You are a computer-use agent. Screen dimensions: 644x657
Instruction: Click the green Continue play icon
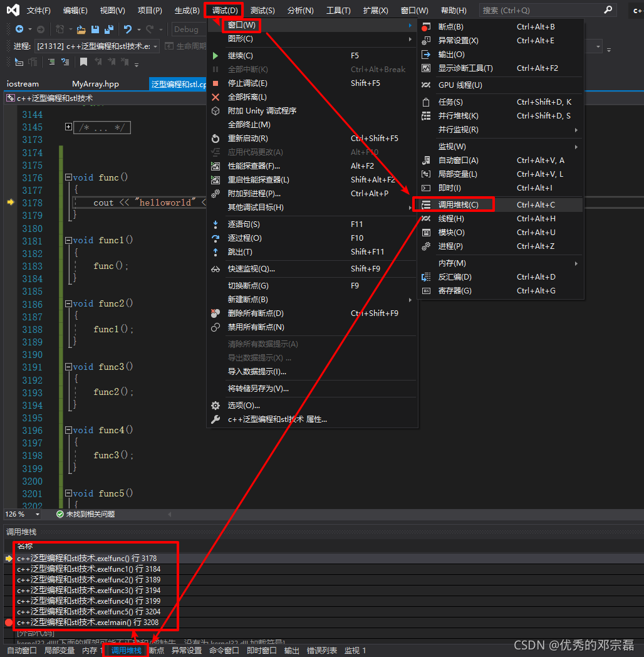tap(216, 56)
